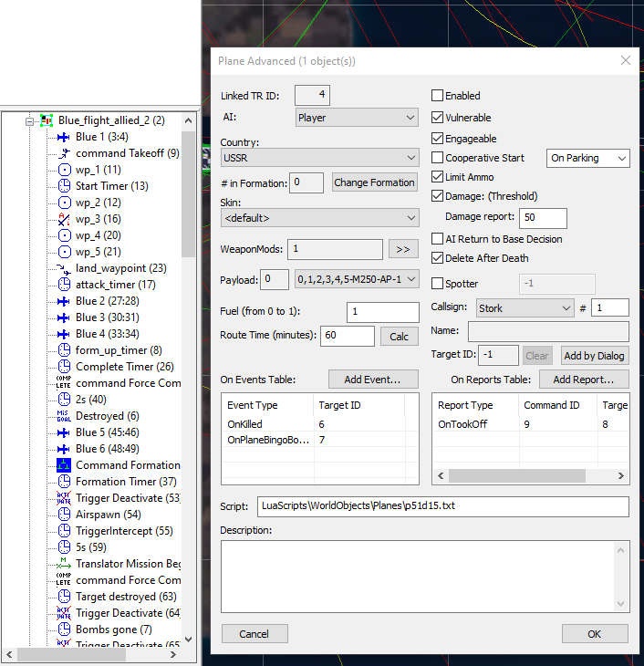This screenshot has width=644, height=666.
Task: Click the Script path input field
Action: (x=443, y=506)
